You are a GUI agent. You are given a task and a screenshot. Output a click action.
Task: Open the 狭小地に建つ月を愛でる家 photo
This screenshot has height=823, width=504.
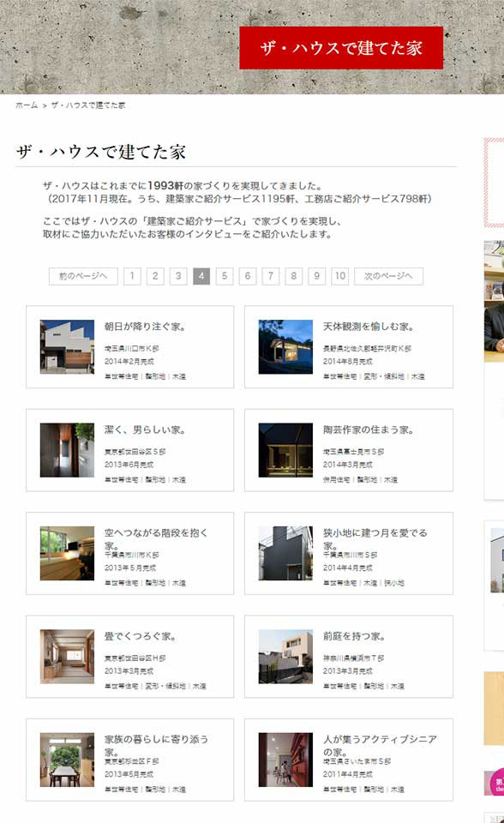285,553
